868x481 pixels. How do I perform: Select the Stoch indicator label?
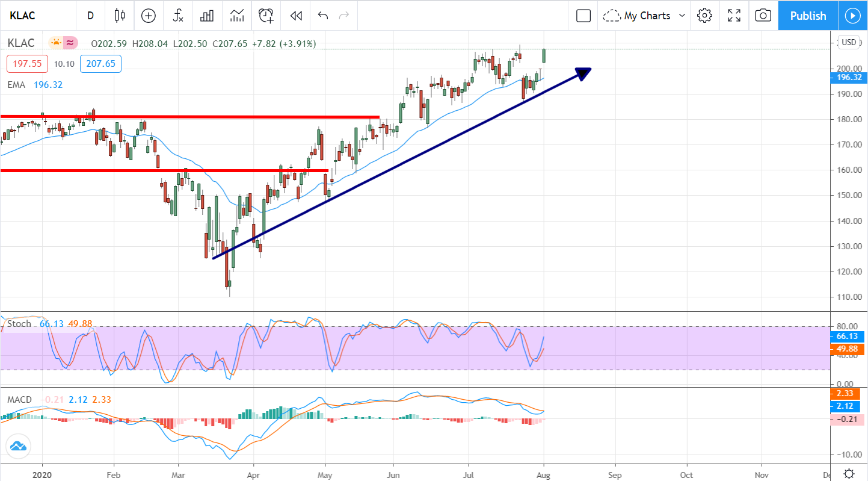[x=19, y=324]
